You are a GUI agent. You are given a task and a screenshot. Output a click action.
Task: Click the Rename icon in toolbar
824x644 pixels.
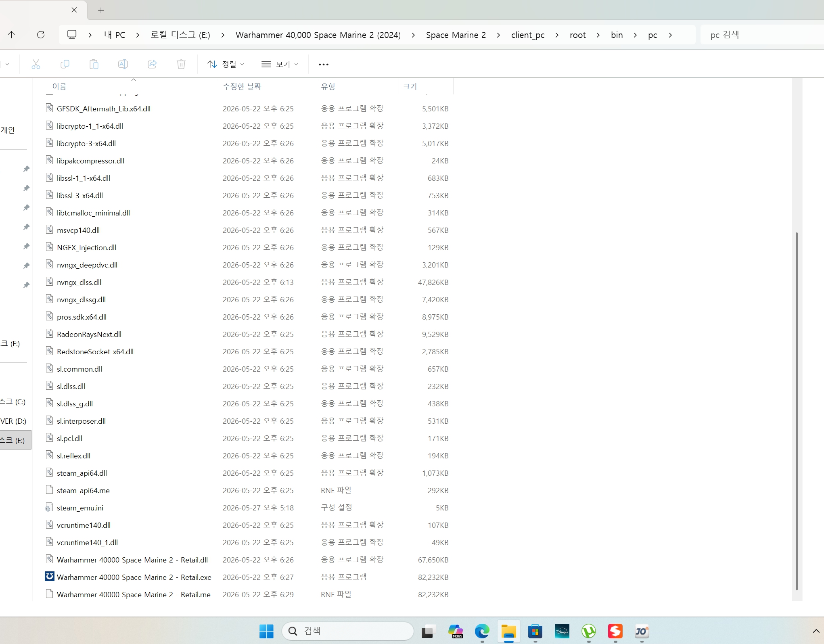click(x=123, y=64)
